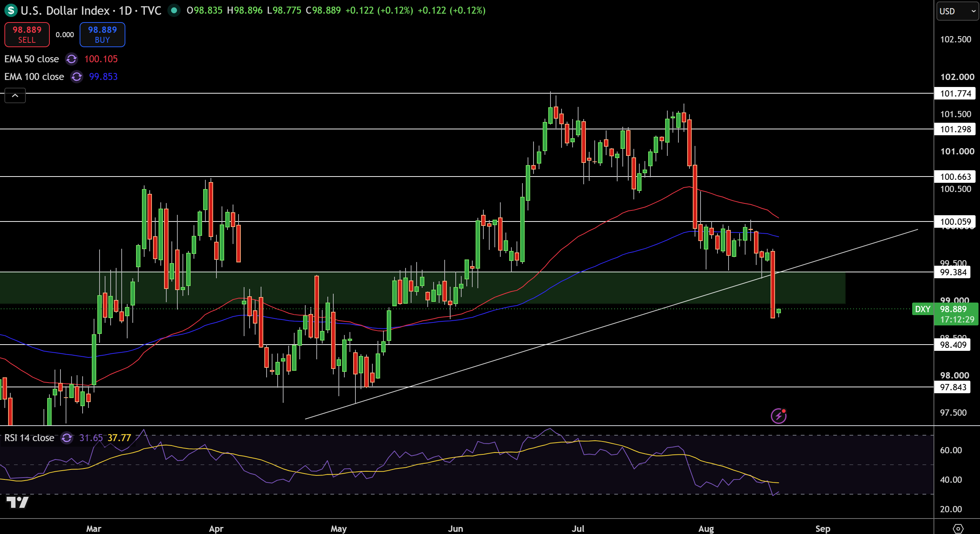Click the Apr label on time axis
The height and width of the screenshot is (534, 980).
(216, 529)
